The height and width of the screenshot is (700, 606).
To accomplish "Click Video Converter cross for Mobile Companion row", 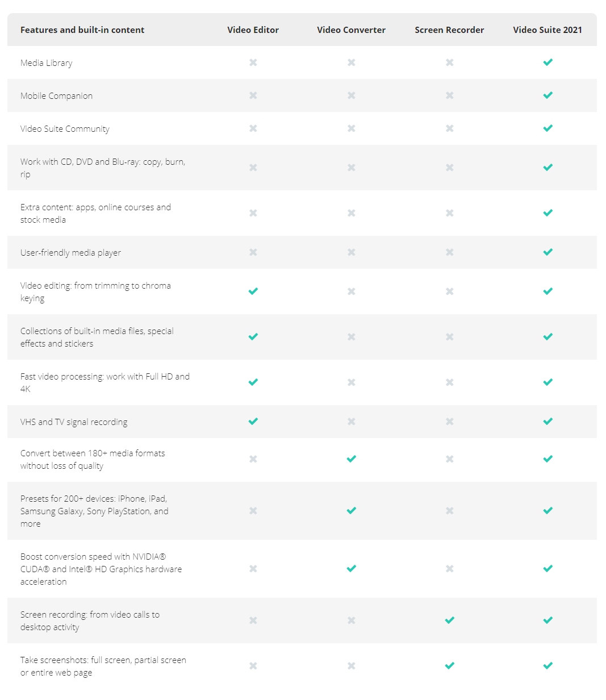I will 352,95.
